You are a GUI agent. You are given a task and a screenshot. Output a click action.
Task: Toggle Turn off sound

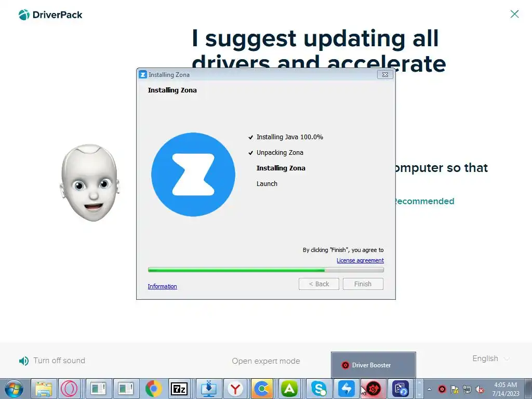(x=59, y=361)
